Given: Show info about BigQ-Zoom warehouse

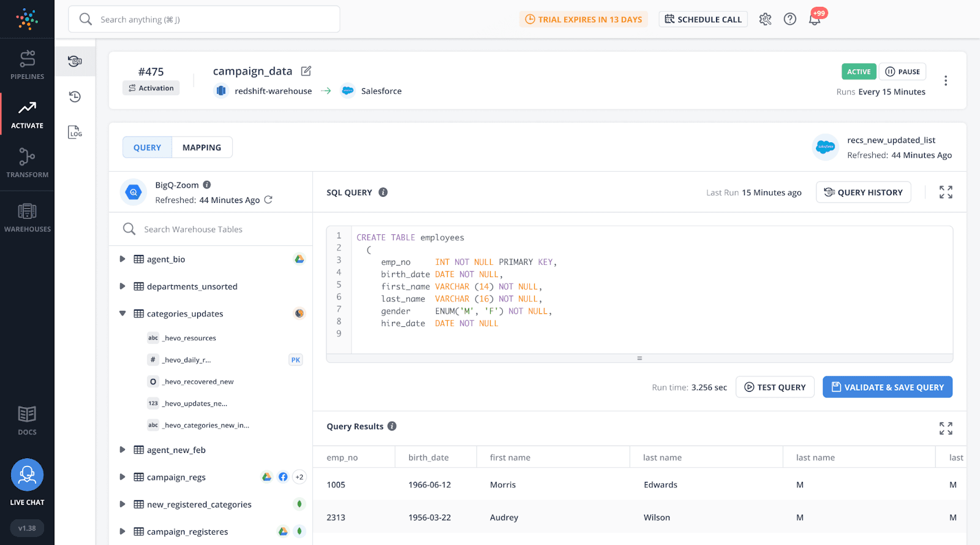Looking at the screenshot, I should click(207, 185).
